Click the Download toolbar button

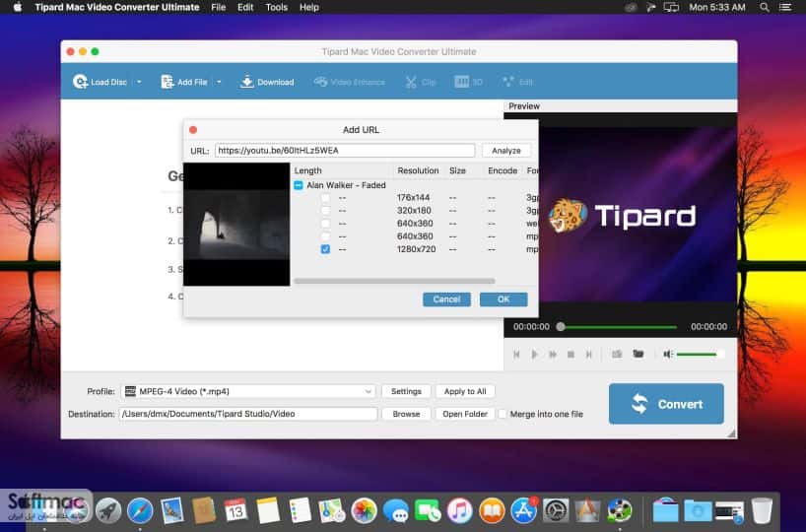pos(267,82)
